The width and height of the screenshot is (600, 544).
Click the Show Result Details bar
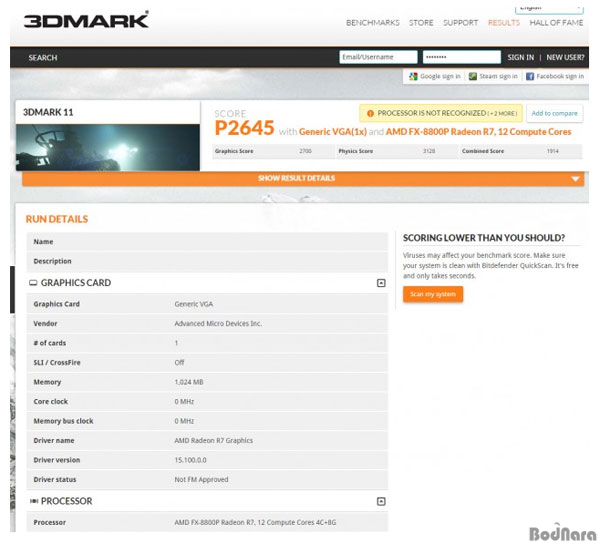pos(303,179)
